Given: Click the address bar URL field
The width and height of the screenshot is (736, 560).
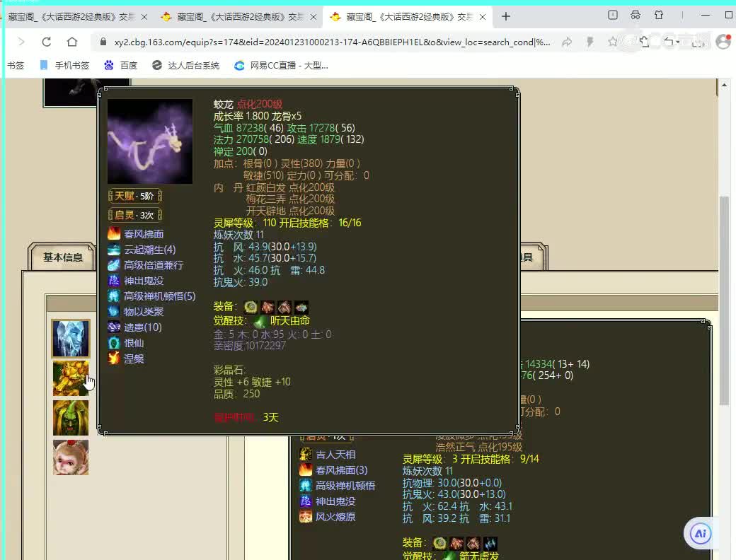Looking at the screenshot, I should pos(331,42).
